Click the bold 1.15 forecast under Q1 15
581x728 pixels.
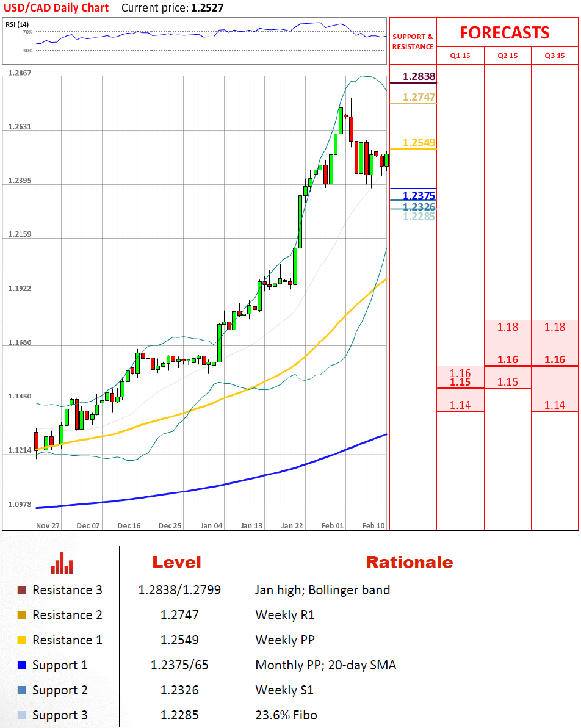(x=460, y=383)
